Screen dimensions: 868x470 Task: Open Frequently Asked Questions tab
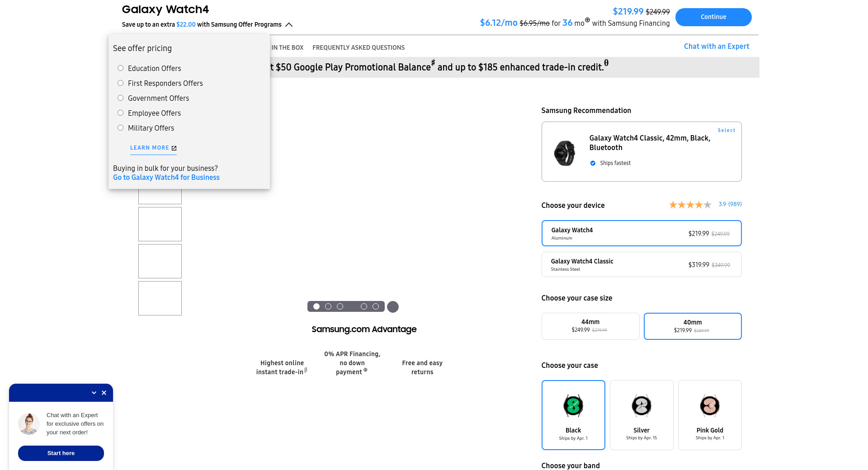358,47
